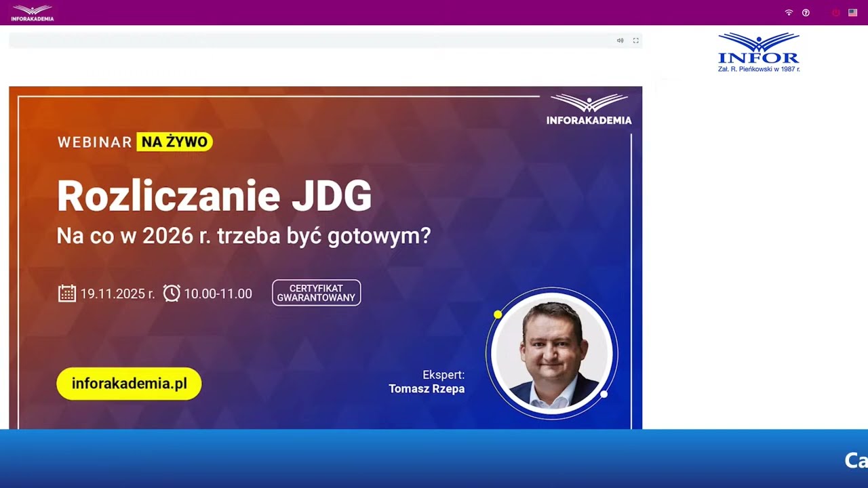Click the 'Rozliczanie JDG' title
The width and height of the screenshot is (868, 488).
coord(214,196)
